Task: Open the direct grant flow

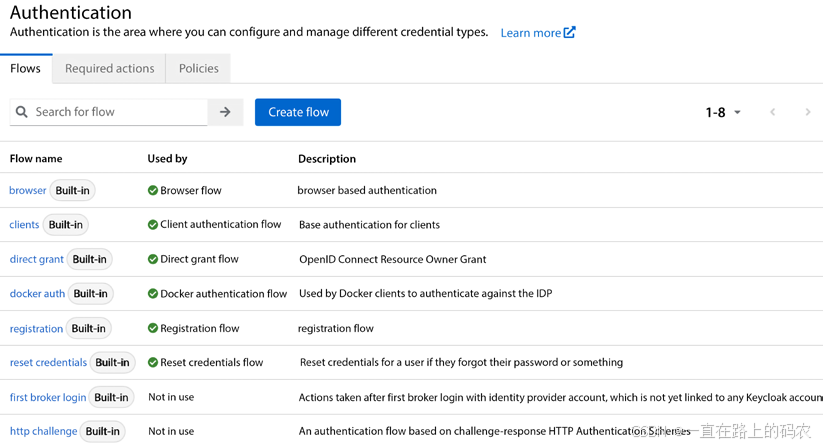Action: tap(37, 259)
